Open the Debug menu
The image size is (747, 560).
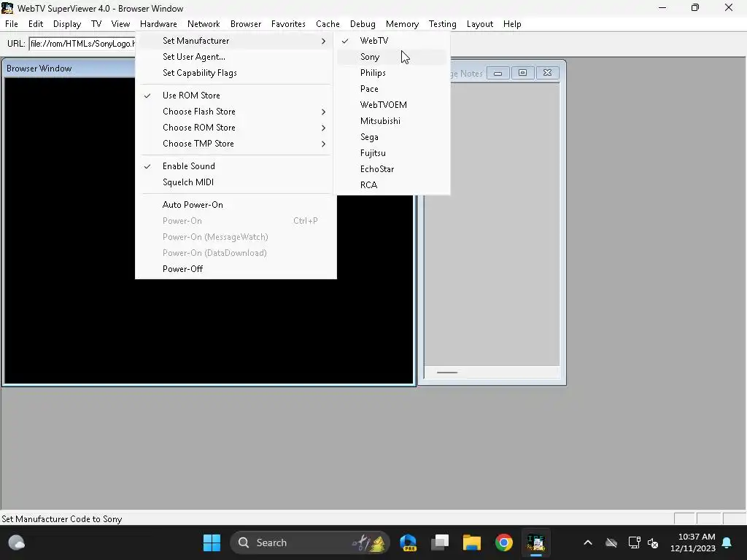[363, 24]
